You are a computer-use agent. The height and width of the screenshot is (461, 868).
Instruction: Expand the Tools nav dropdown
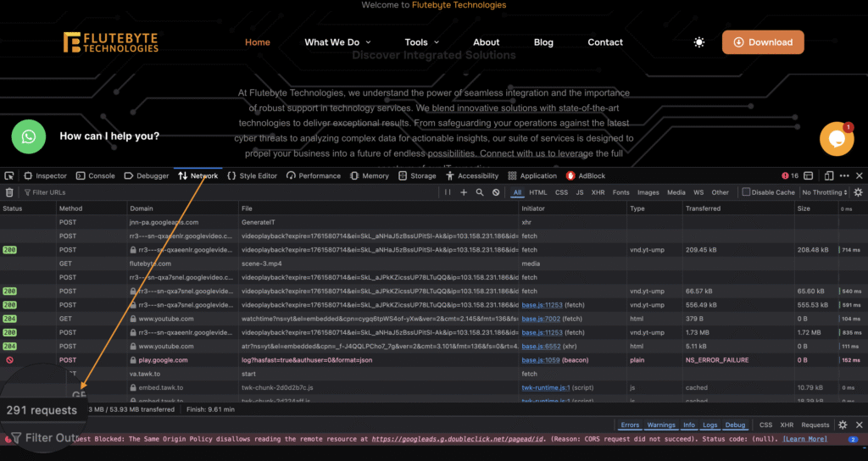click(422, 42)
